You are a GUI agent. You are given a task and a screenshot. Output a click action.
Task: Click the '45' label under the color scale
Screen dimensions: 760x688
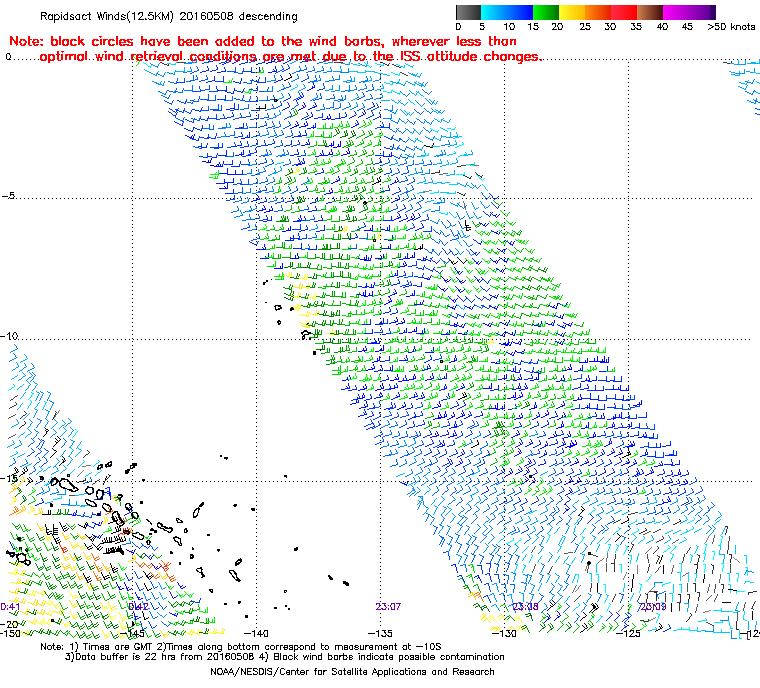pyautogui.click(x=687, y=27)
